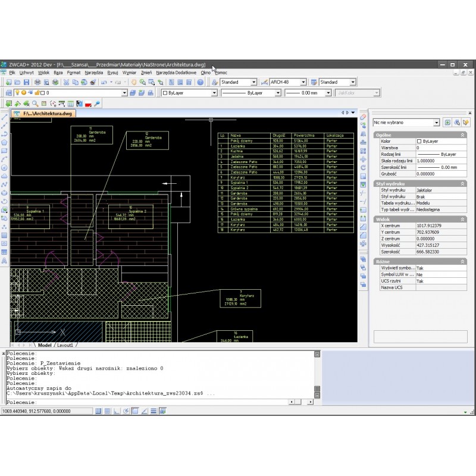This screenshot has width=476, height=476.
Task: Toggle the layer on/off lightbulb icon
Action: pos(17,93)
